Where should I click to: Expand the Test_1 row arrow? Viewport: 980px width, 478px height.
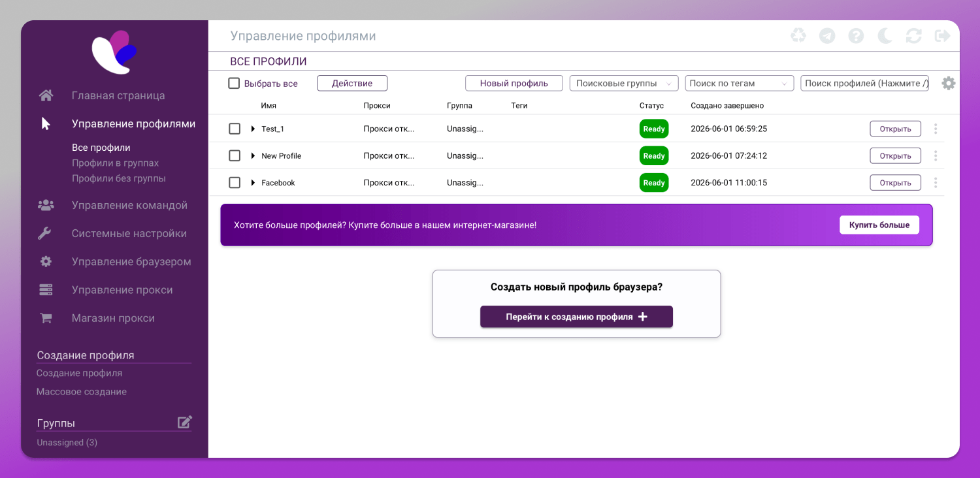coord(253,129)
